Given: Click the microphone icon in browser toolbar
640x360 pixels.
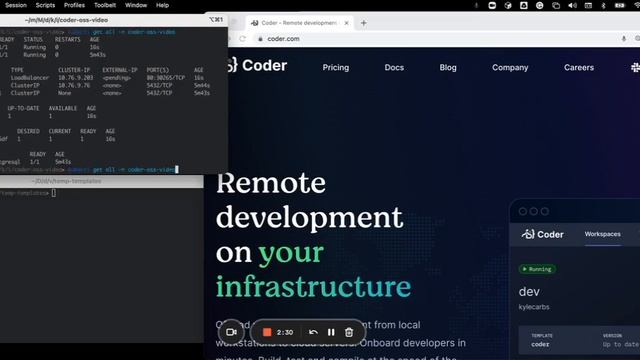Looking at the screenshot, I should click(x=624, y=39).
